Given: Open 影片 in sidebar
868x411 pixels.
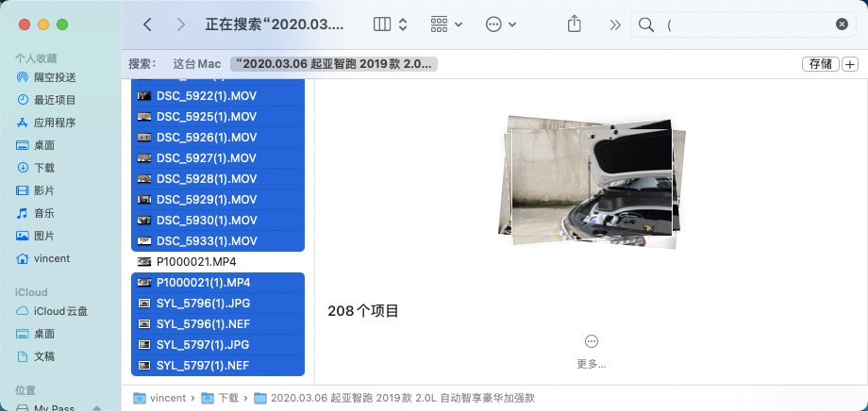Looking at the screenshot, I should tap(36, 190).
